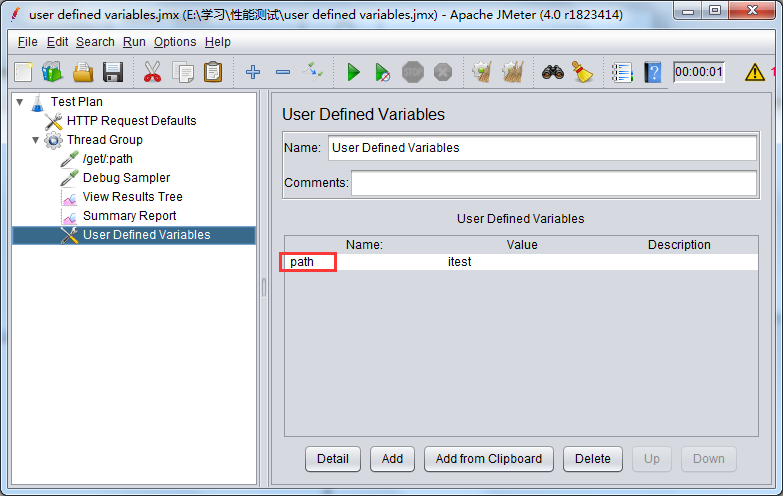Collapse the Thread Group node
Screen dimensions: 783x496
tap(35, 140)
